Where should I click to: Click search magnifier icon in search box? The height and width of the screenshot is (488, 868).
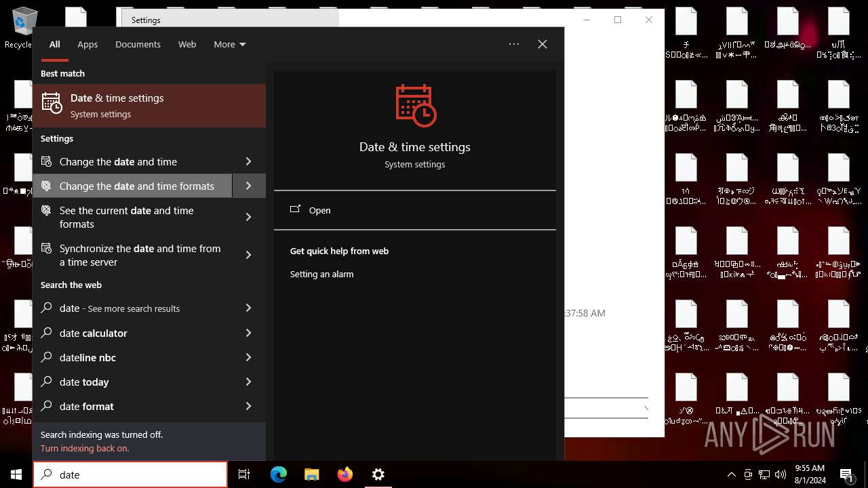click(x=46, y=474)
